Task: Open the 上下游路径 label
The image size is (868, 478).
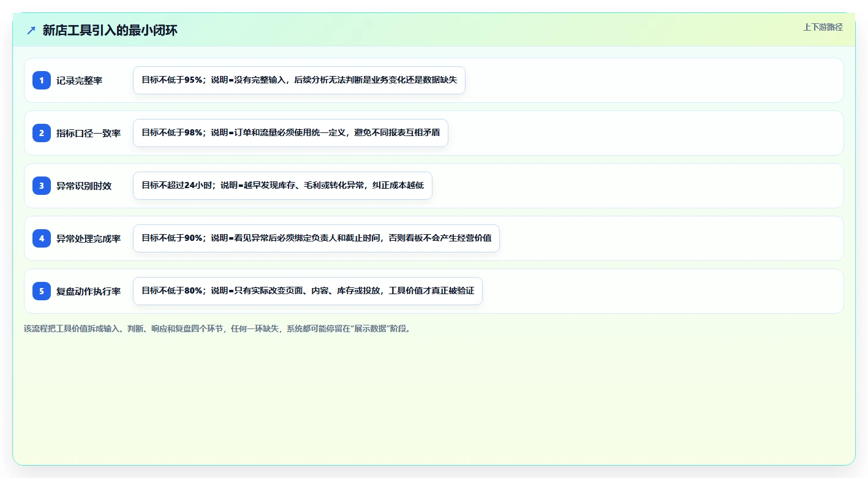Action: click(823, 27)
